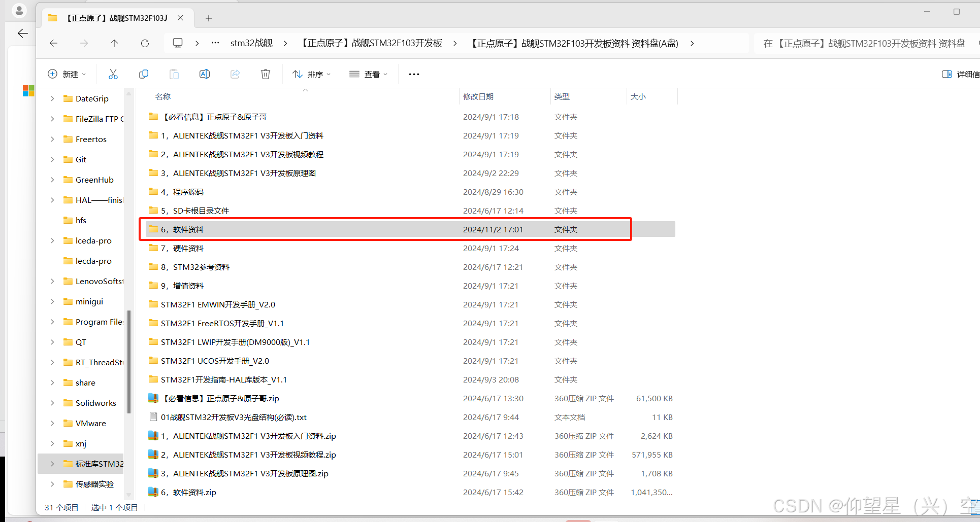Click the chevron after stm32战舰 breadcrumb

(285, 43)
